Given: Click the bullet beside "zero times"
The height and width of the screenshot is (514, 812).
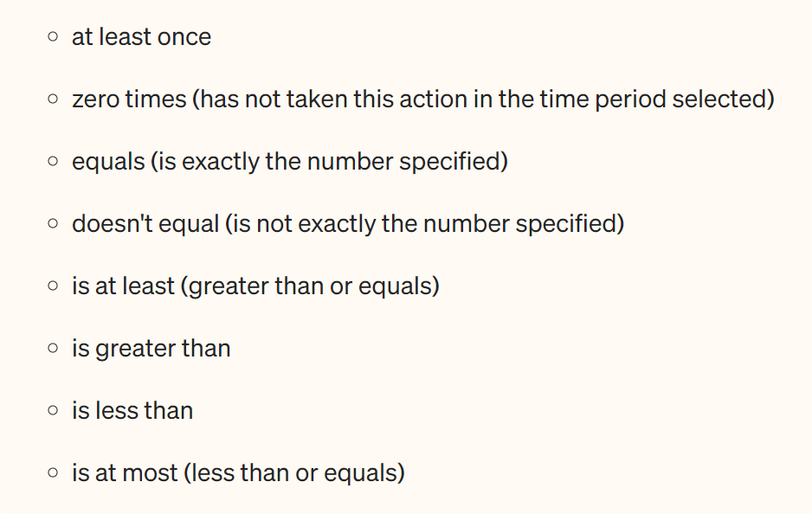Looking at the screenshot, I should [x=54, y=100].
